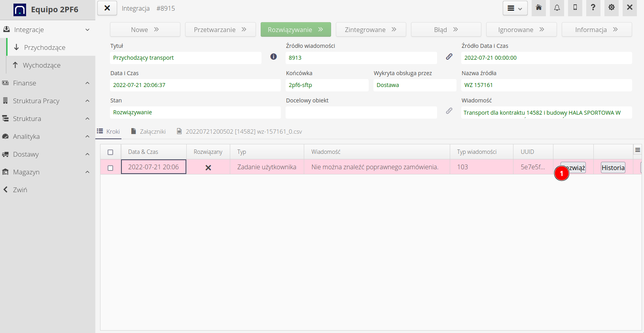This screenshot has height=333, width=644.
Task: Expand the Struktura Pracy chevron
Action: pyautogui.click(x=87, y=101)
